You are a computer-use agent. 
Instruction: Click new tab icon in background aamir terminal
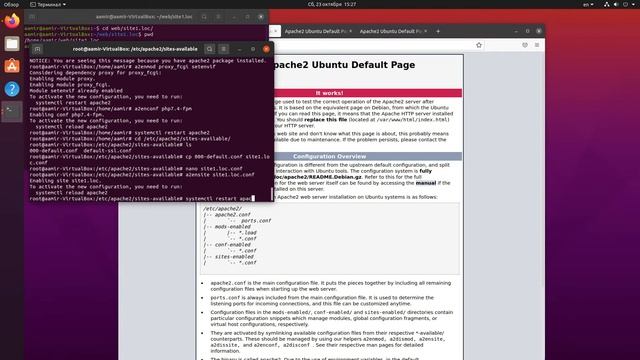click(32, 17)
